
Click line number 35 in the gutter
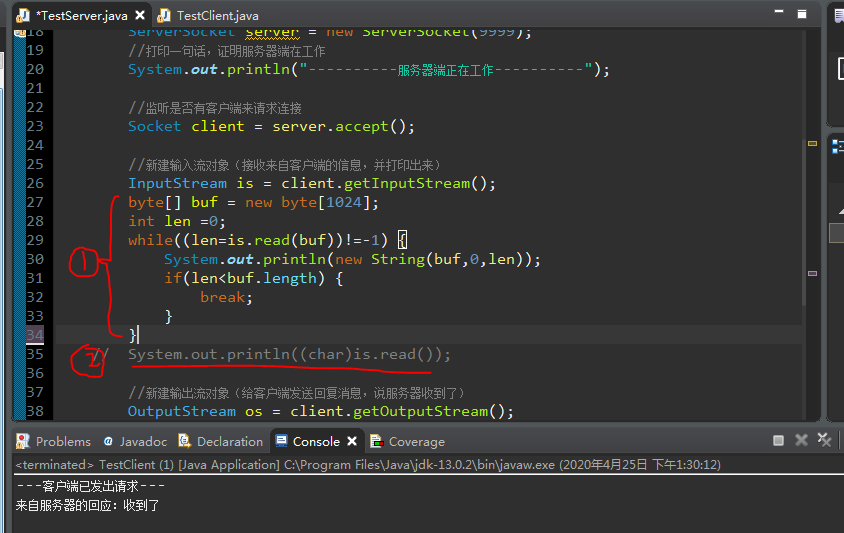(35, 354)
